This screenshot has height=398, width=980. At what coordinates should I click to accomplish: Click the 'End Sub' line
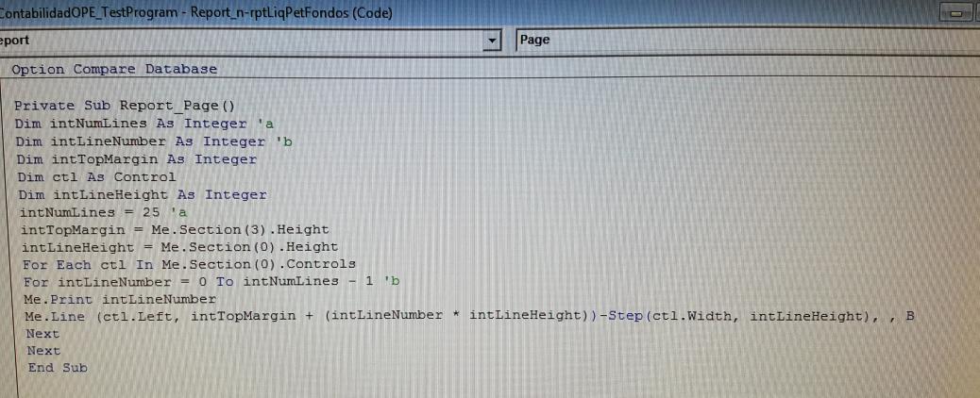click(58, 368)
